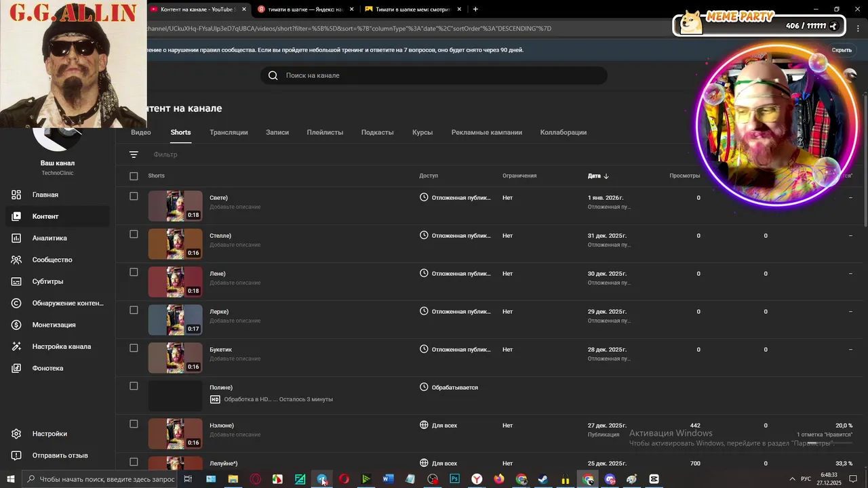Click the magnifier icon in channel search
868x488 pixels.
[273, 75]
